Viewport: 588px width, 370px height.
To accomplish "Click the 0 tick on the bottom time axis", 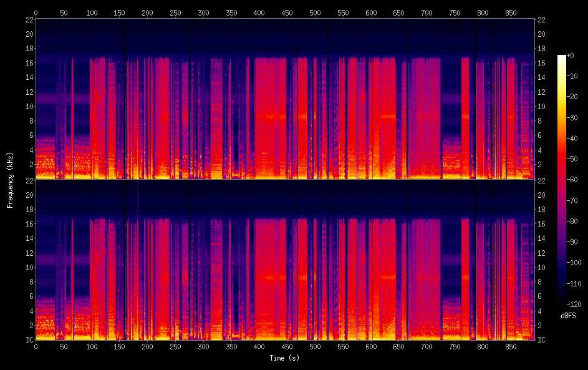I will point(36,346).
